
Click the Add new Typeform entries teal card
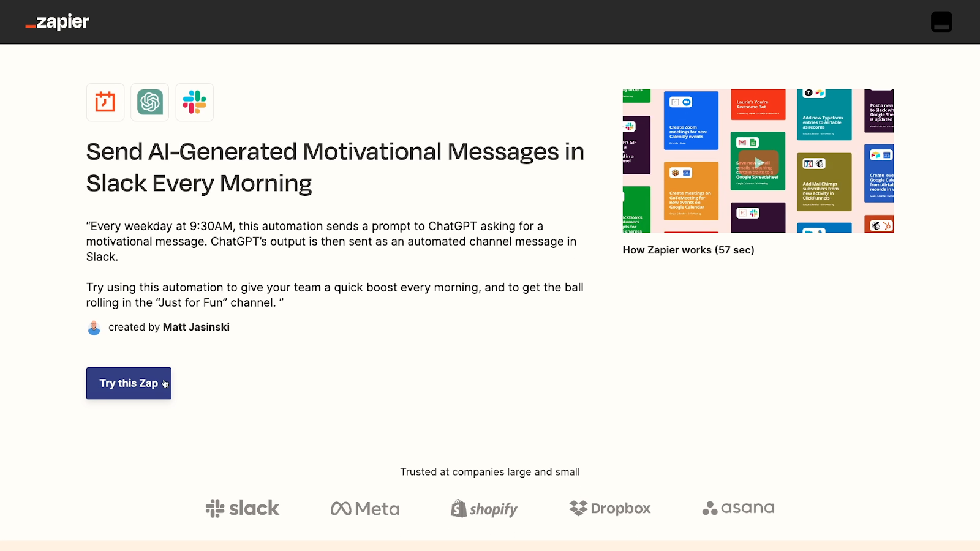[x=824, y=114]
